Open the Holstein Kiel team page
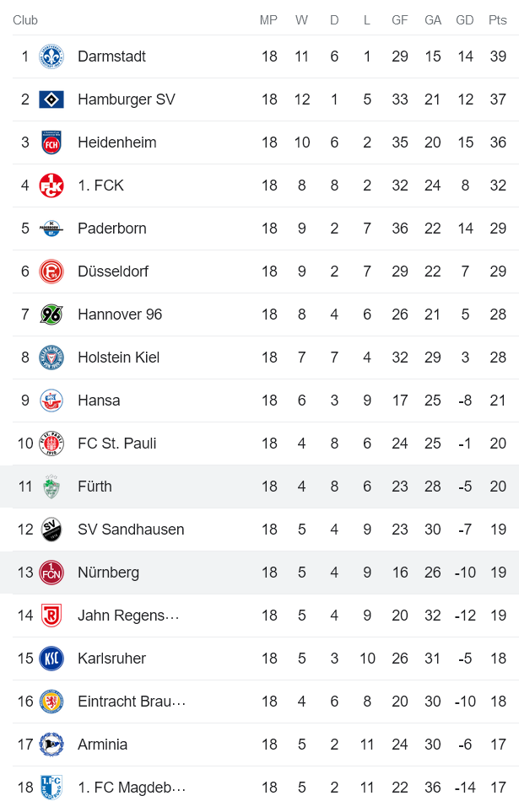The image size is (519, 812). (118, 357)
